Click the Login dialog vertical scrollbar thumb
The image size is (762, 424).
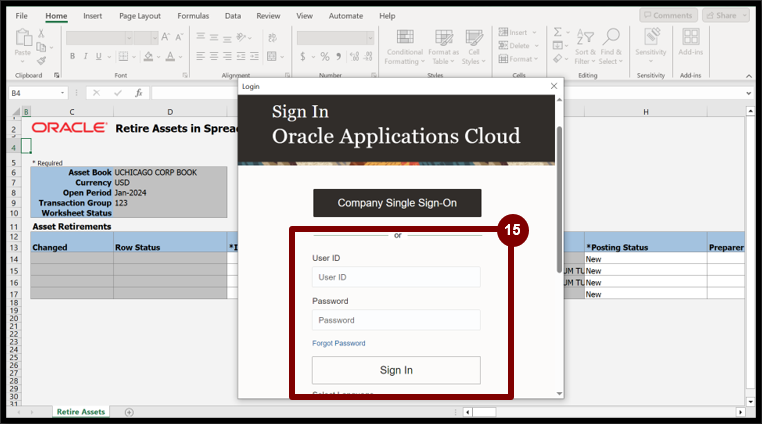(559, 199)
